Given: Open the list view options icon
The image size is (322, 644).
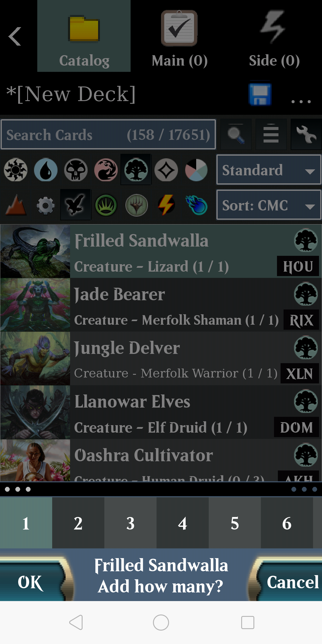Looking at the screenshot, I should point(271,134).
